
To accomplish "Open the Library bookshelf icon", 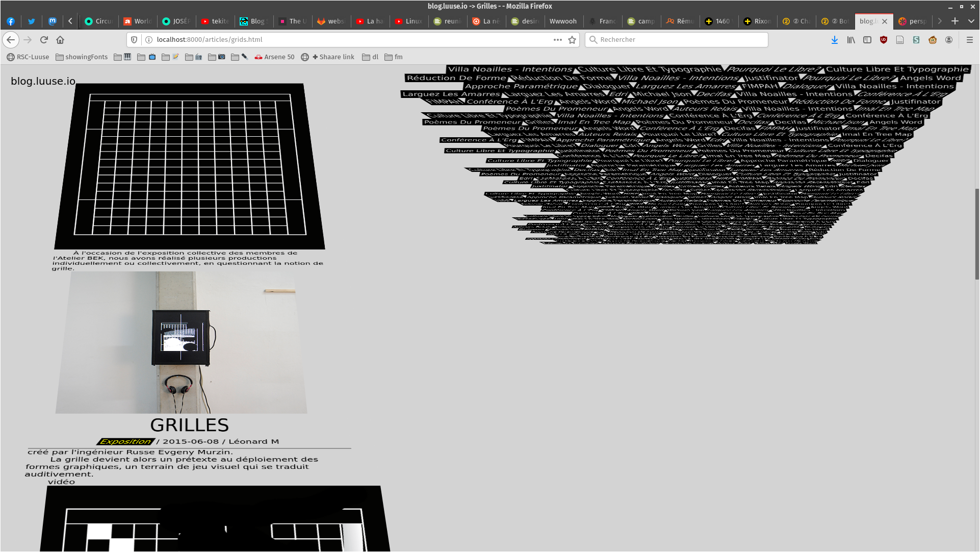I will tap(851, 40).
